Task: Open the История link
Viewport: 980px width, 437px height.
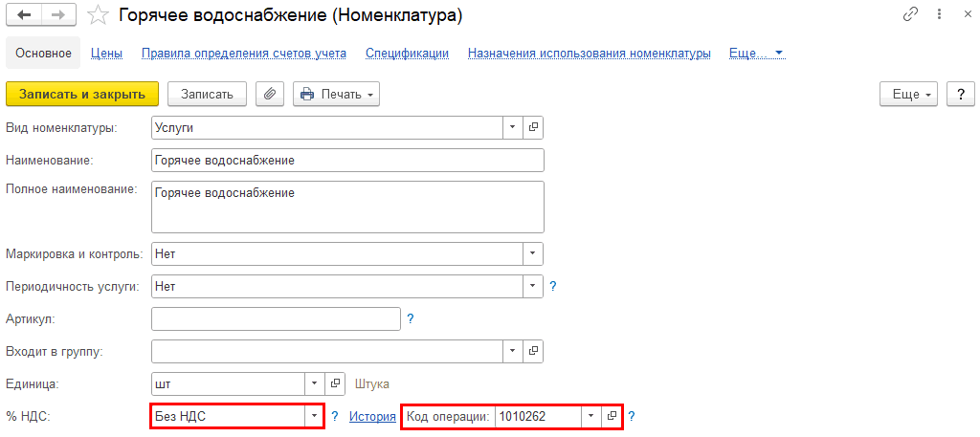Action: [372, 416]
